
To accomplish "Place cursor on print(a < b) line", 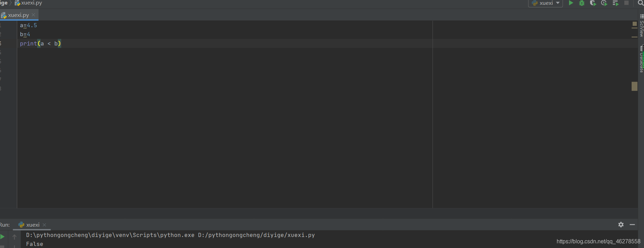I will [40, 43].
